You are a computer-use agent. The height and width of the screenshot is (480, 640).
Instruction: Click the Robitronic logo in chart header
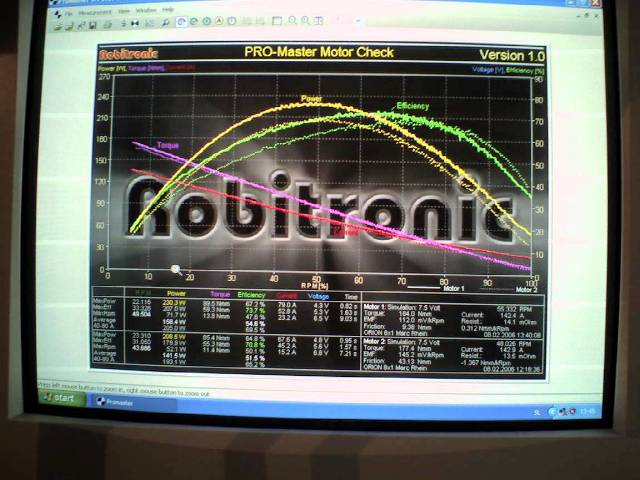pyautogui.click(x=128, y=53)
